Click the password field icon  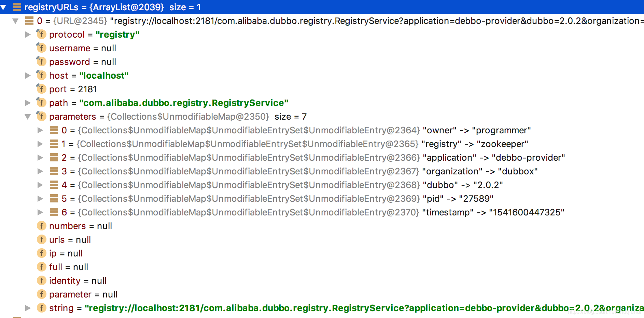point(41,62)
